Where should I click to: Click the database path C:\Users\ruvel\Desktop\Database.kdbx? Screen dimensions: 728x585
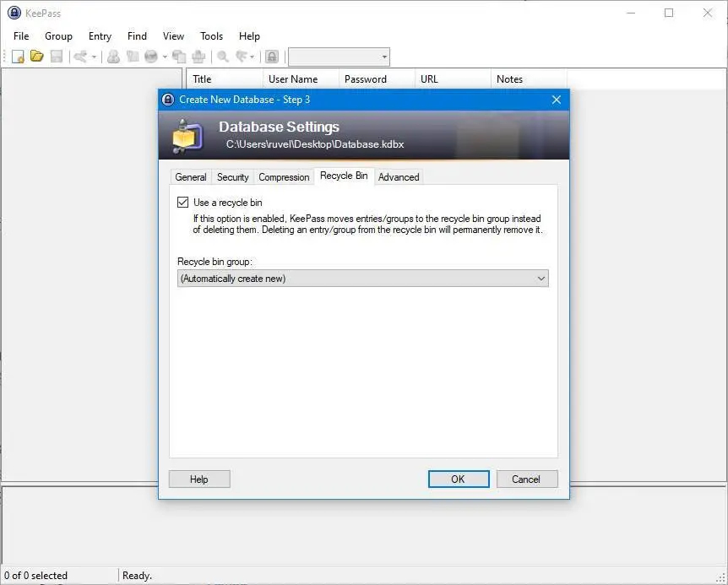315,144
